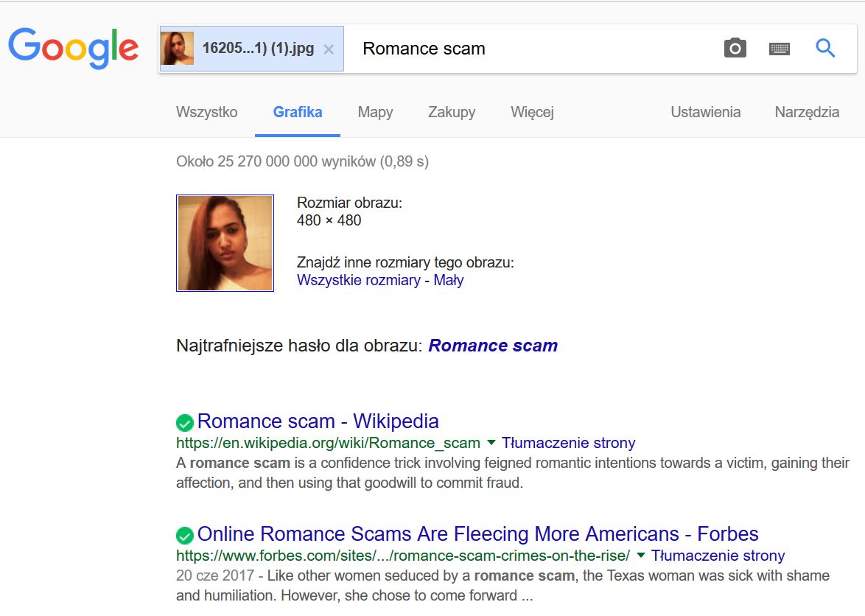Click green checkmark beside Wikipedia result
865x616 pixels.
(185, 423)
